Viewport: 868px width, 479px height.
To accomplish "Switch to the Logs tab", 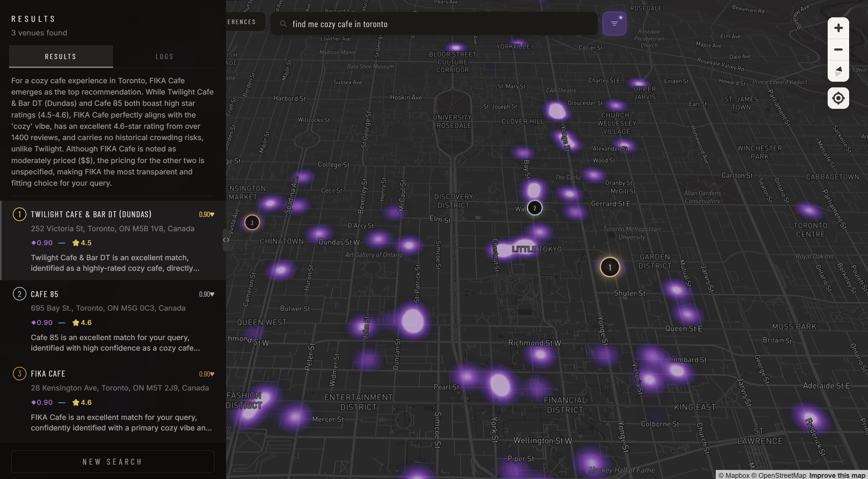I will [164, 56].
